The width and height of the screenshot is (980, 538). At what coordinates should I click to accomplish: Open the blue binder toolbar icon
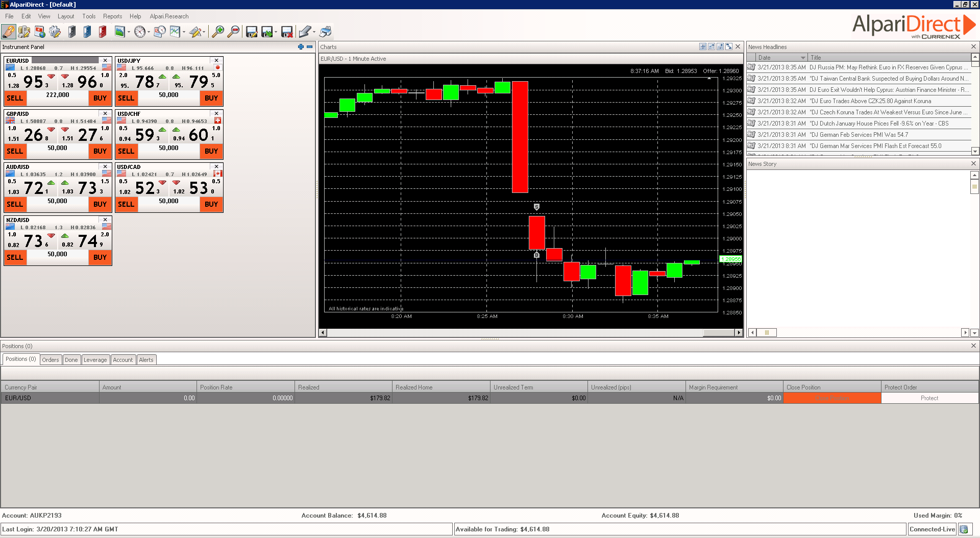[x=87, y=32]
